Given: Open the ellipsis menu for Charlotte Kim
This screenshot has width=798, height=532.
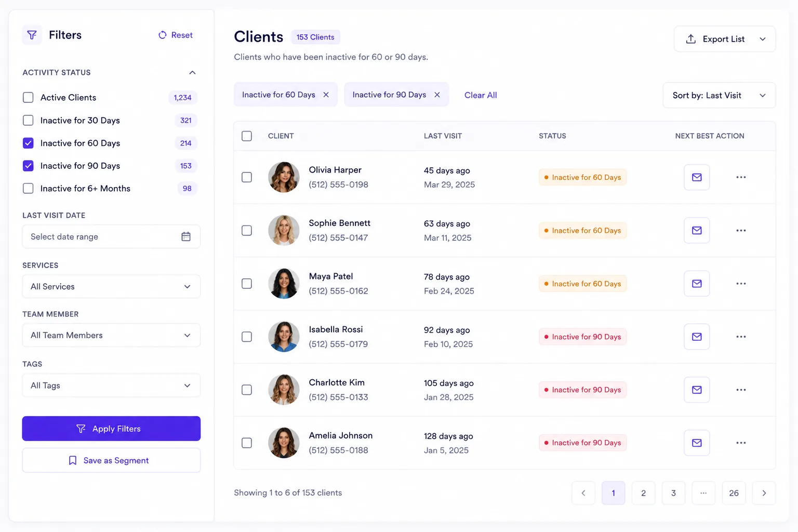Looking at the screenshot, I should pos(741,390).
